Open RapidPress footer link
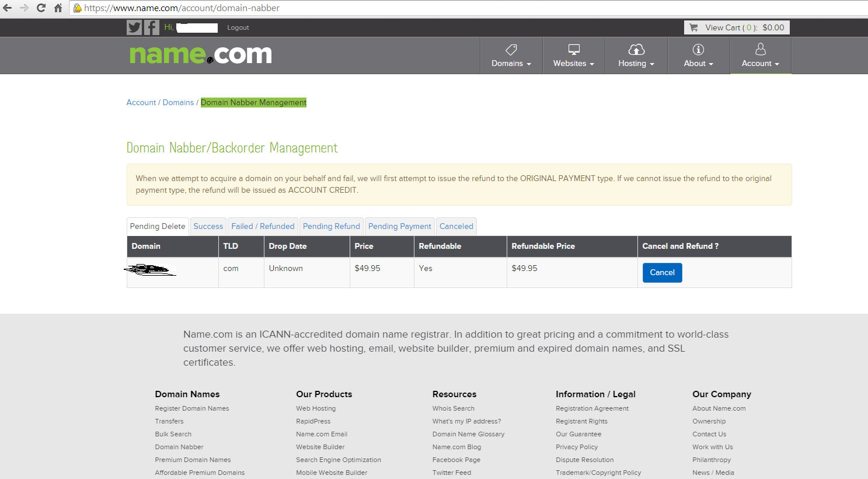868x479 pixels. click(x=313, y=421)
